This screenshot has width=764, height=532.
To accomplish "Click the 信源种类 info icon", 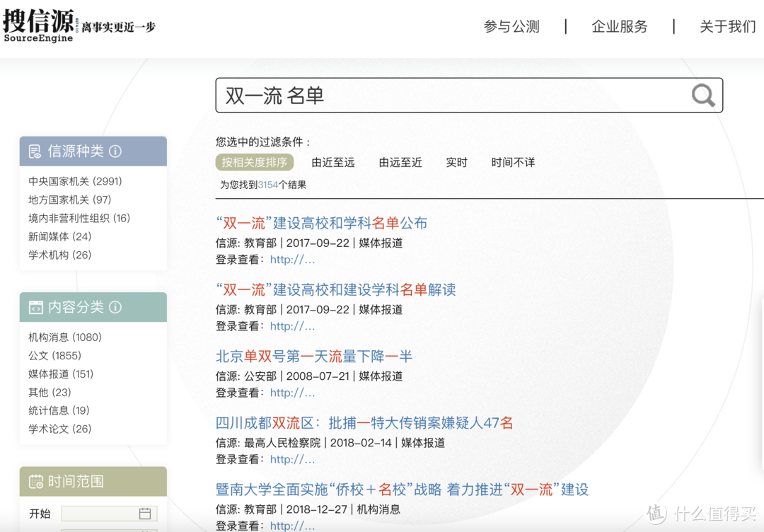I will (115, 151).
